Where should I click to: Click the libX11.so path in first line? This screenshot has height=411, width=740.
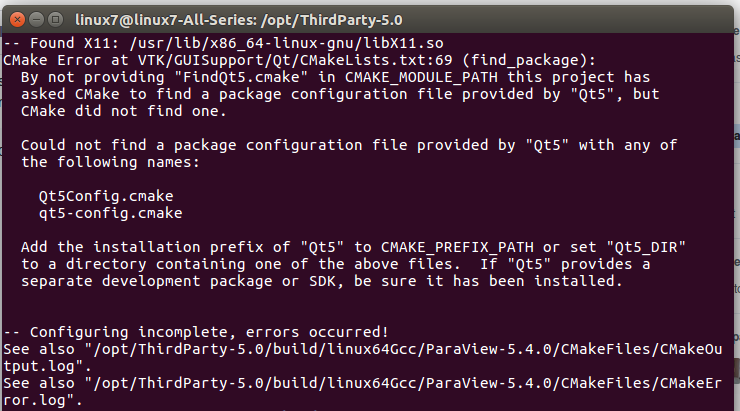(286, 43)
